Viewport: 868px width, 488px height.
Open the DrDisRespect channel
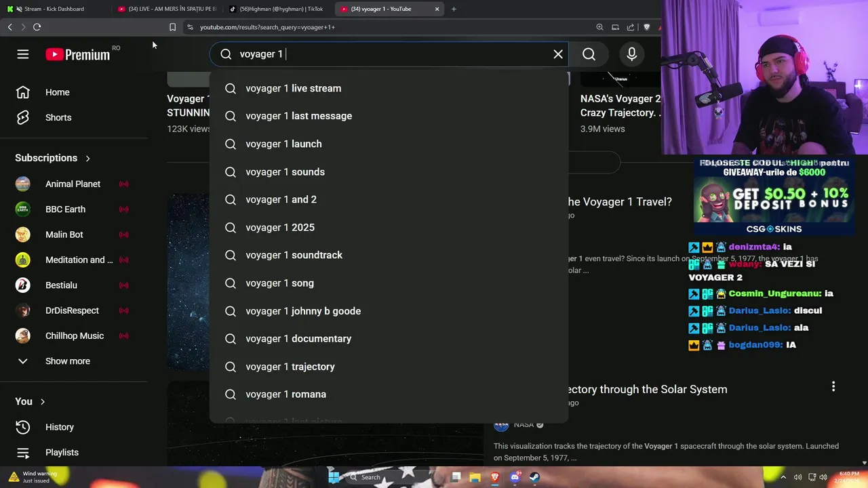click(x=72, y=310)
